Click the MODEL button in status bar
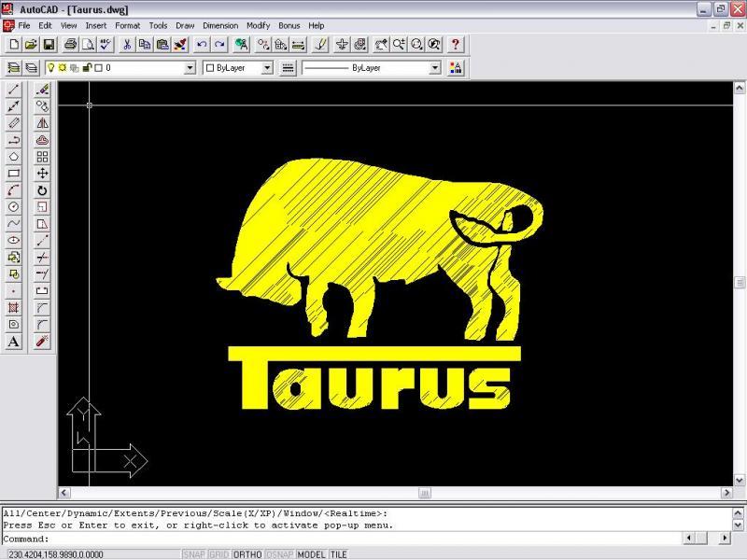 [311, 554]
